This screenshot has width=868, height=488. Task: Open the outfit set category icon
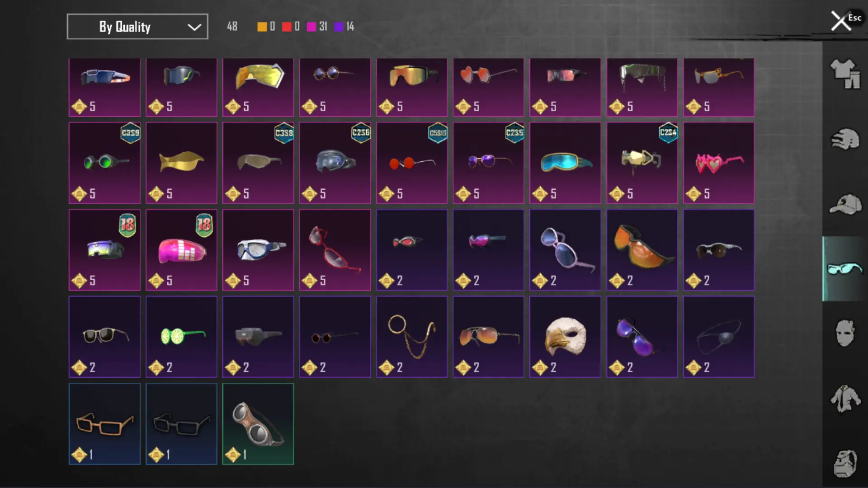(x=845, y=74)
